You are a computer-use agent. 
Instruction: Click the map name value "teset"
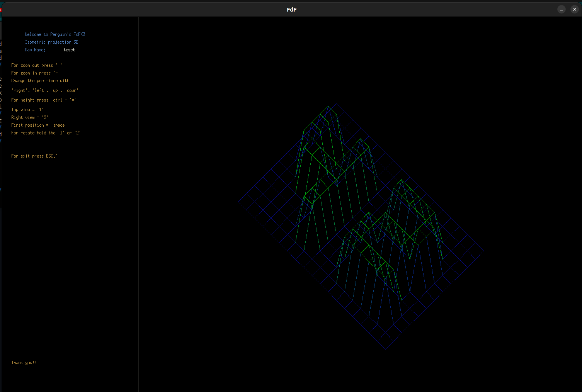point(69,50)
